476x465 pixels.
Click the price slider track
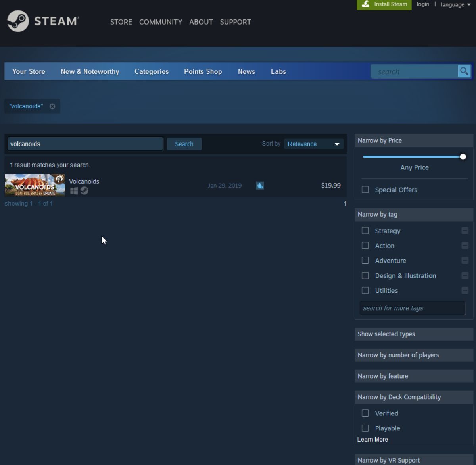click(x=413, y=157)
